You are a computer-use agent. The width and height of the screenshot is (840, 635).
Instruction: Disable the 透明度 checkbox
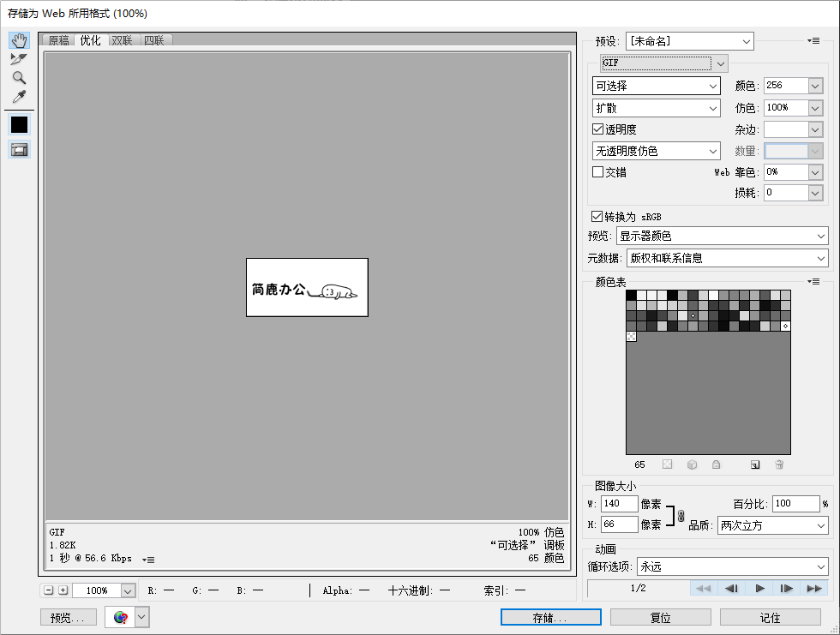(x=597, y=129)
